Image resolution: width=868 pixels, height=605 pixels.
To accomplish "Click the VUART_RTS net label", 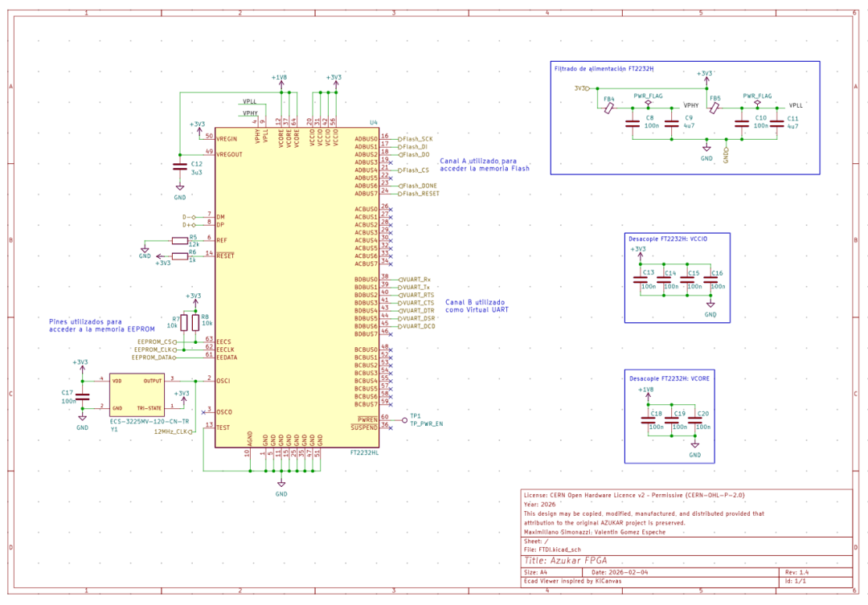I will [417, 295].
